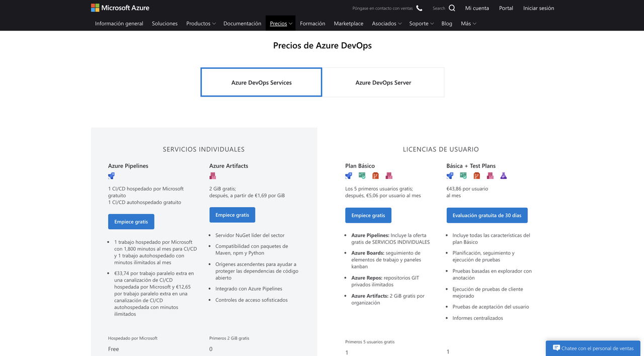The image size is (644, 356).
Task: Click 'Primeros 2 GiB gratis' label
Action: point(229,338)
